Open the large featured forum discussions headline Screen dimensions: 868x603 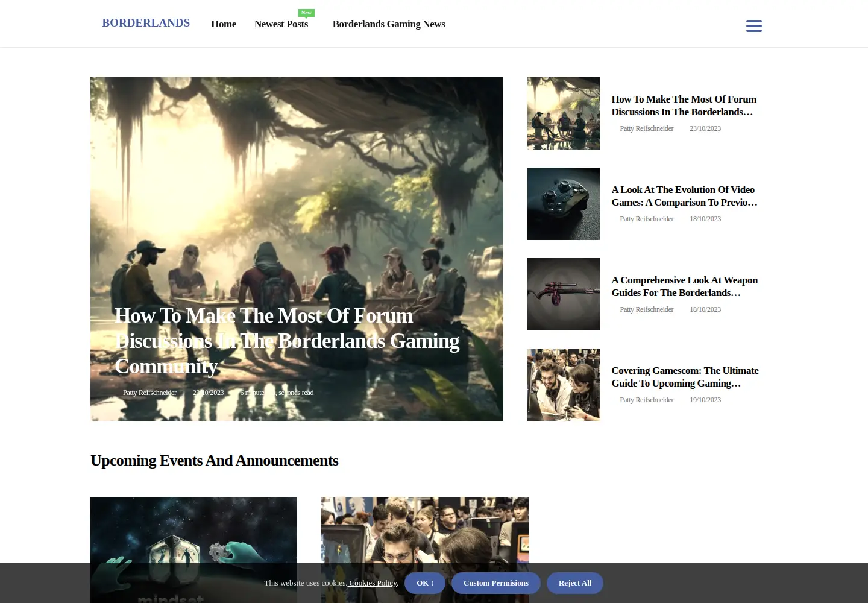tap(287, 341)
